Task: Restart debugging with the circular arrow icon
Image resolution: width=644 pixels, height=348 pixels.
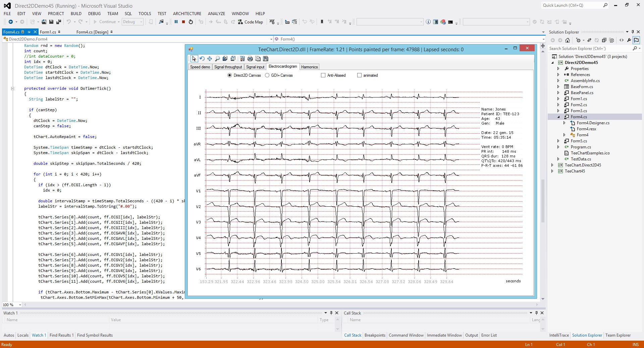Action: [191, 22]
